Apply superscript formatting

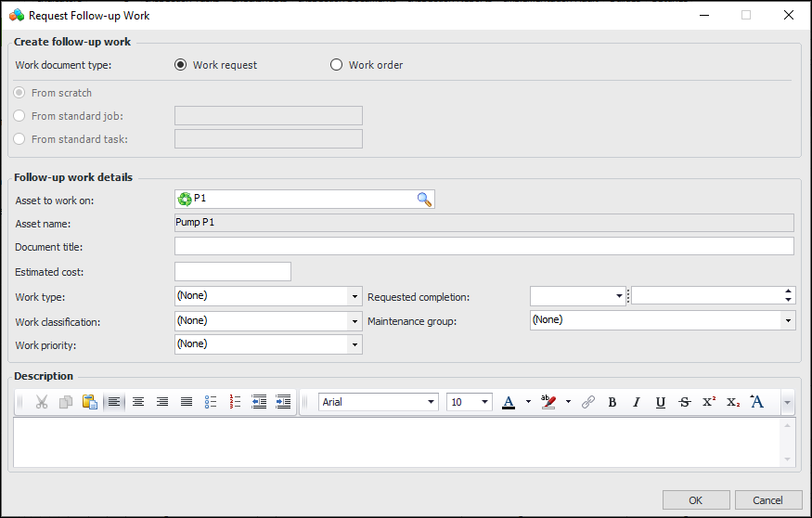pos(708,402)
